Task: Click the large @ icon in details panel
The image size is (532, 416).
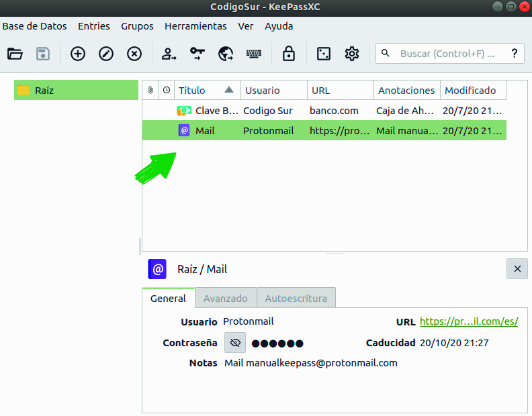Action: click(157, 269)
